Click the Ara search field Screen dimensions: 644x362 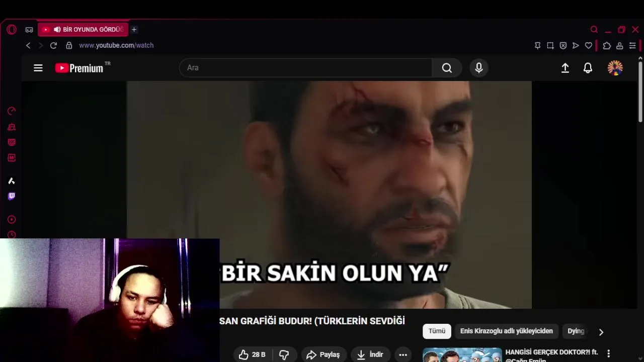tap(305, 68)
